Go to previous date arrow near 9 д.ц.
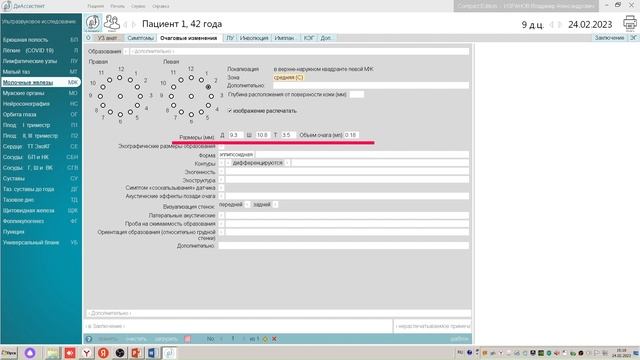Image resolution: width=640 pixels, height=360 pixels. [551, 25]
